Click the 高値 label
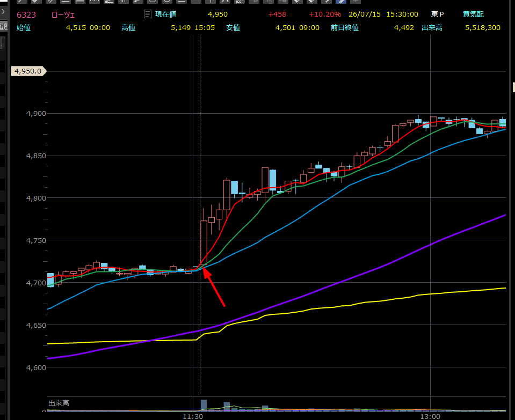The image size is (515, 420). coord(128,27)
